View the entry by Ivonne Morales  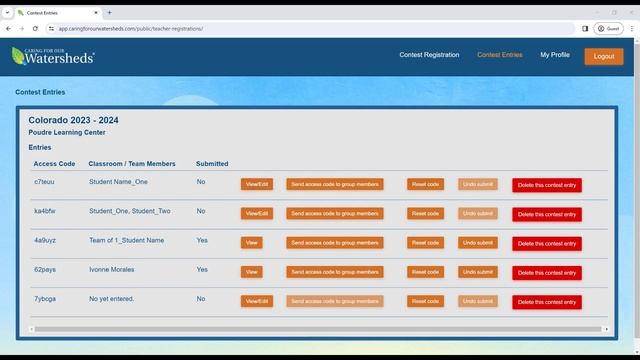pos(251,272)
